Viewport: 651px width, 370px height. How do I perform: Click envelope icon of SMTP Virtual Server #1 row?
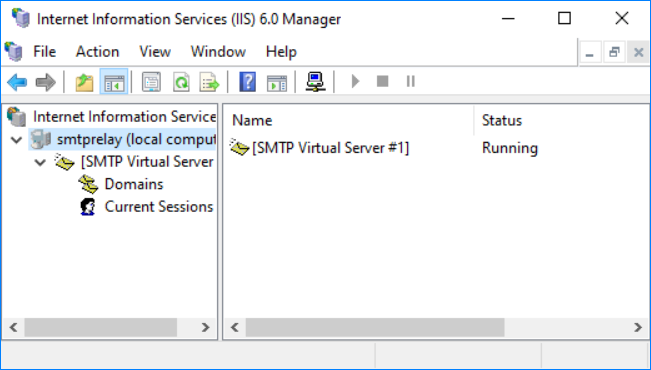(x=239, y=148)
